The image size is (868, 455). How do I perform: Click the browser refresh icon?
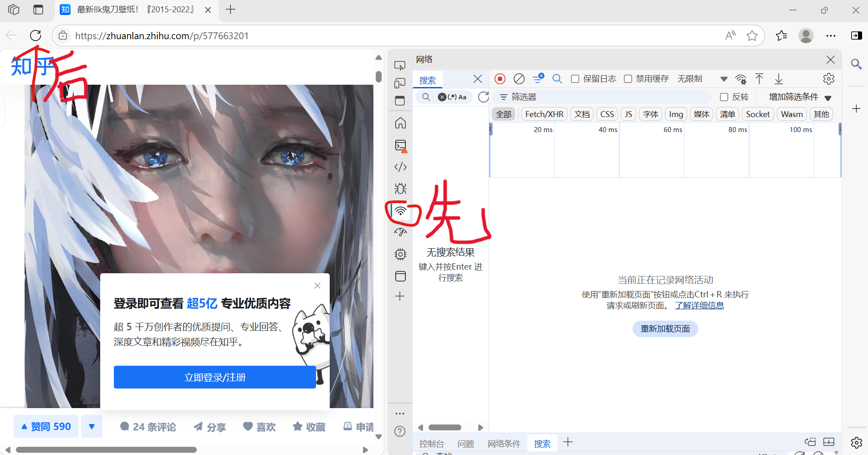36,36
